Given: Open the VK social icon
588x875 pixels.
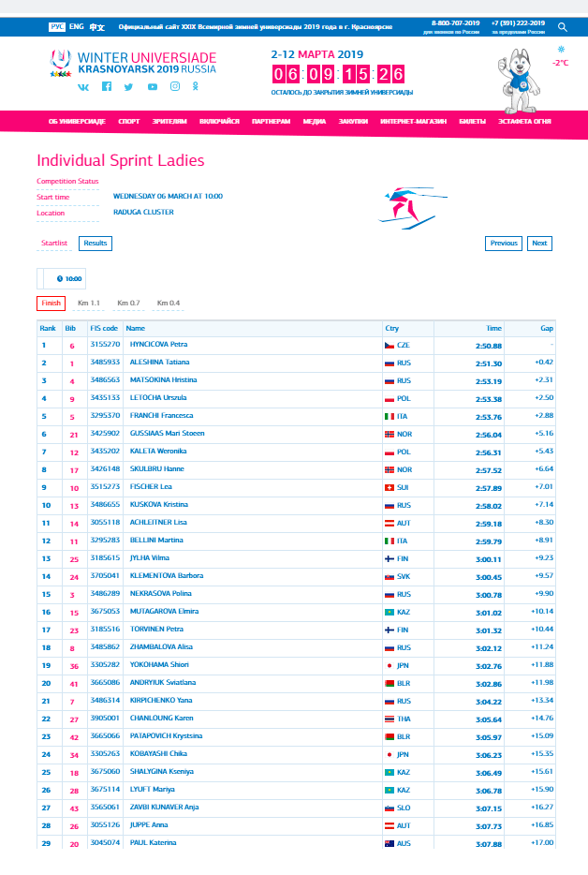Looking at the screenshot, I should pos(83,87).
